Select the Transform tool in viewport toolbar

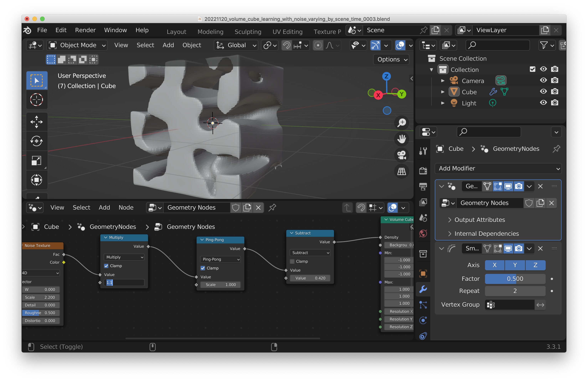pos(37,180)
